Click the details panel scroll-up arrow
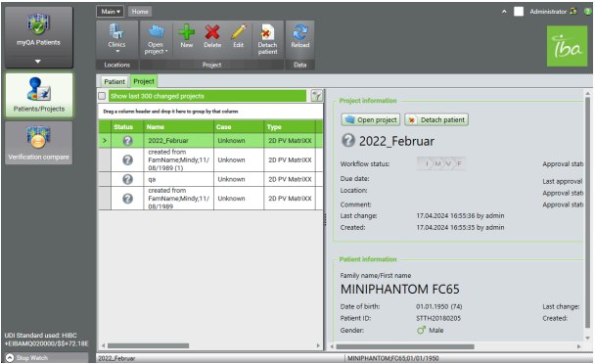595x364 pixels. (588, 93)
